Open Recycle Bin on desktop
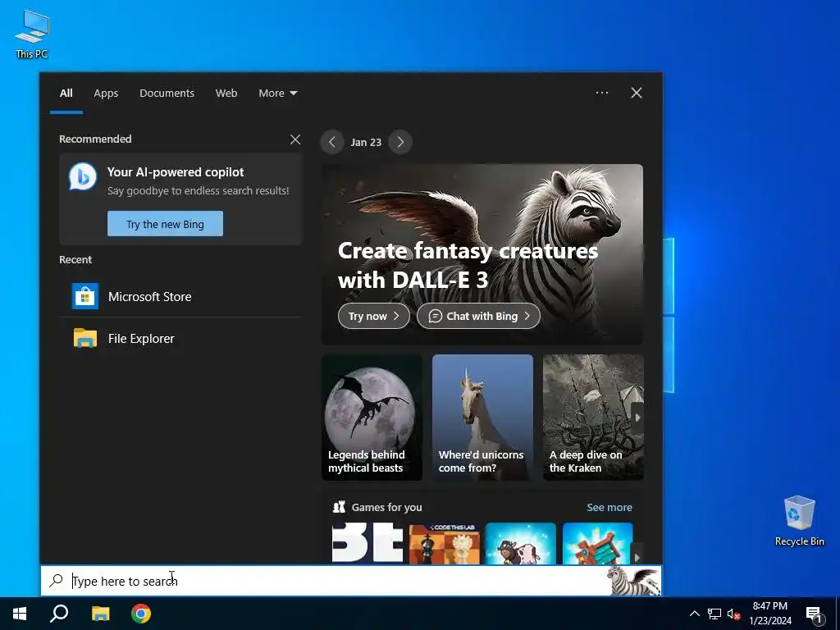Screen dimensions: 840x630 pos(799,520)
